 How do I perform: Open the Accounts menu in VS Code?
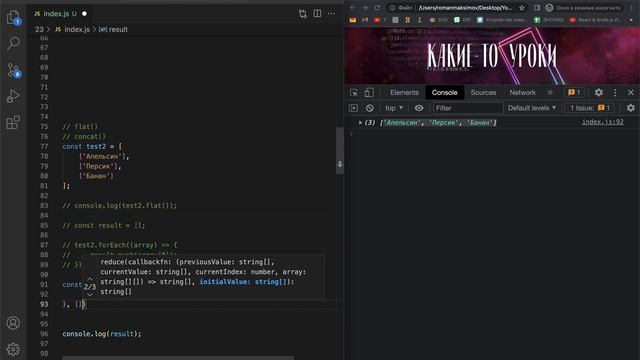coord(13,323)
